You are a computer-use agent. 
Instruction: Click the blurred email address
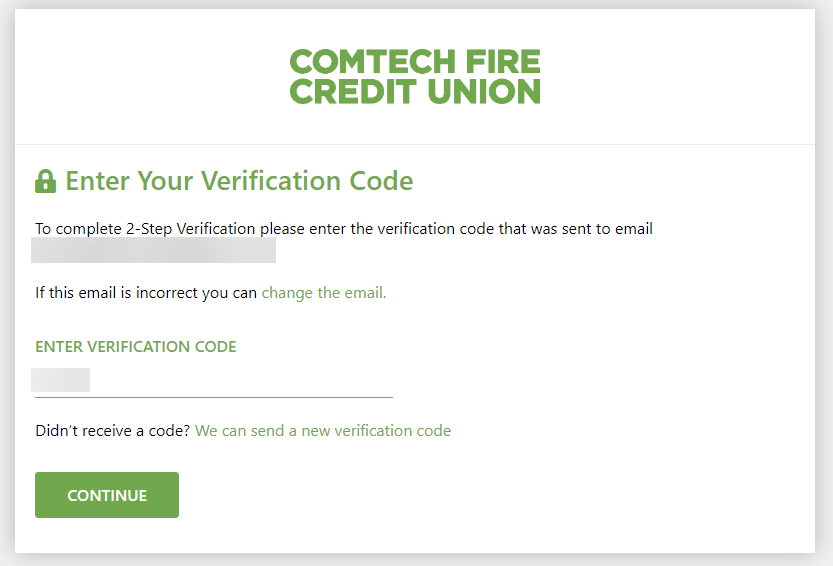[x=154, y=250]
